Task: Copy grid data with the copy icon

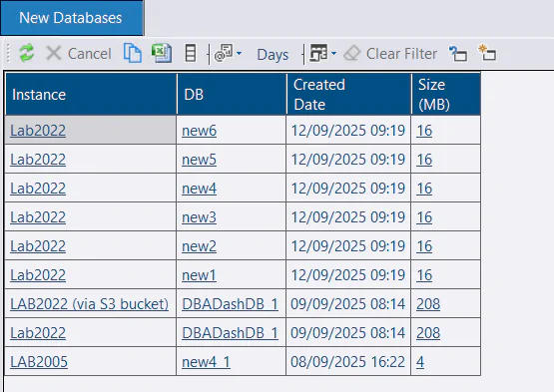Action: click(x=133, y=54)
